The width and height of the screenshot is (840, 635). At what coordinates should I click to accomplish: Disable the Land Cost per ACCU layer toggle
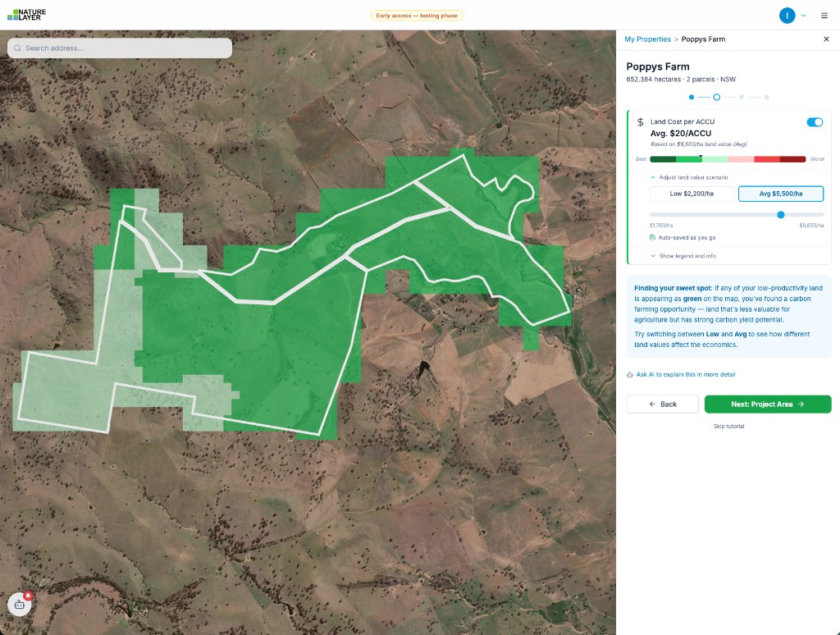(815, 121)
